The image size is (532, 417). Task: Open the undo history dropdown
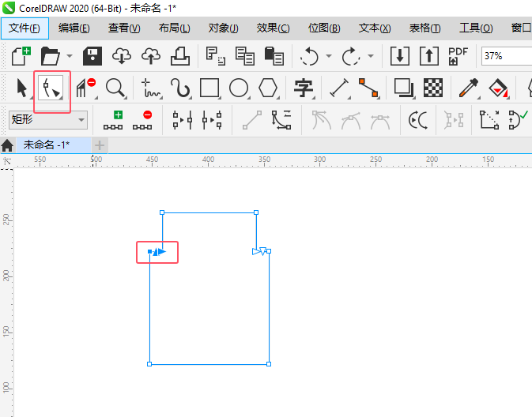point(329,56)
